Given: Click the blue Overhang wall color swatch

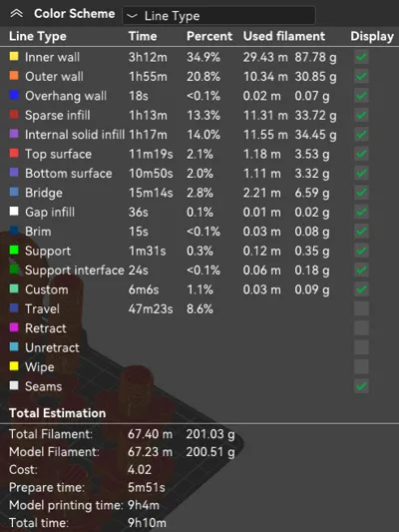Looking at the screenshot, I should 14,95.
